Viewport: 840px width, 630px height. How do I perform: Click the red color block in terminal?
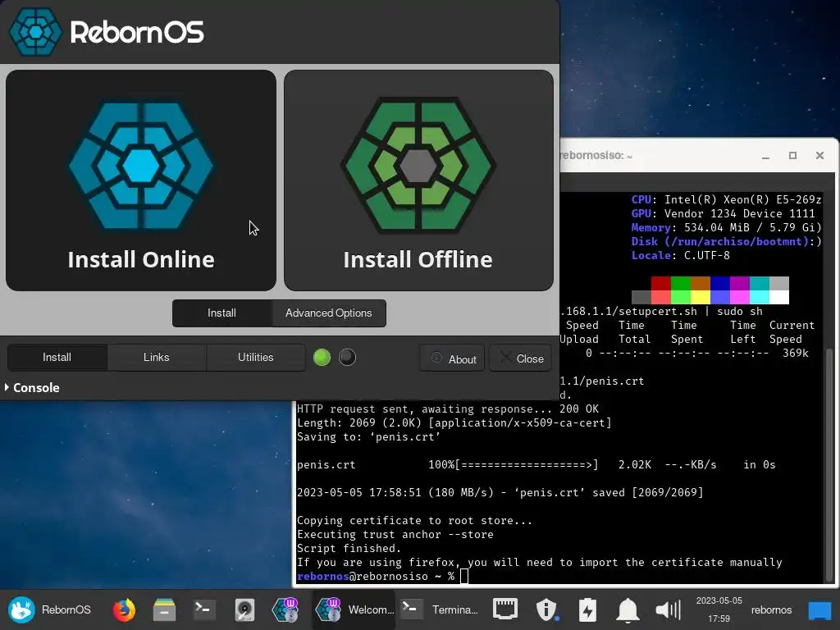tap(661, 283)
